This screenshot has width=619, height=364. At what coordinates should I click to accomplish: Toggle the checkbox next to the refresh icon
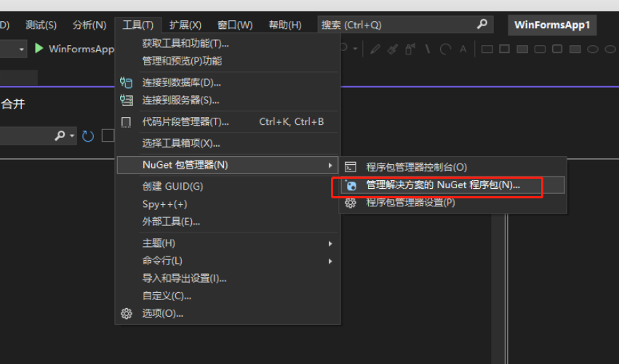pyautogui.click(x=108, y=135)
